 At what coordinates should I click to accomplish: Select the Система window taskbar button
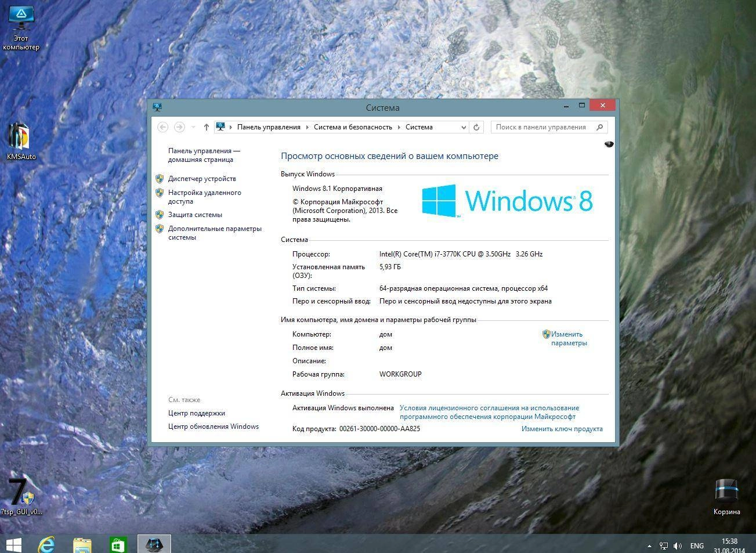coord(154,544)
